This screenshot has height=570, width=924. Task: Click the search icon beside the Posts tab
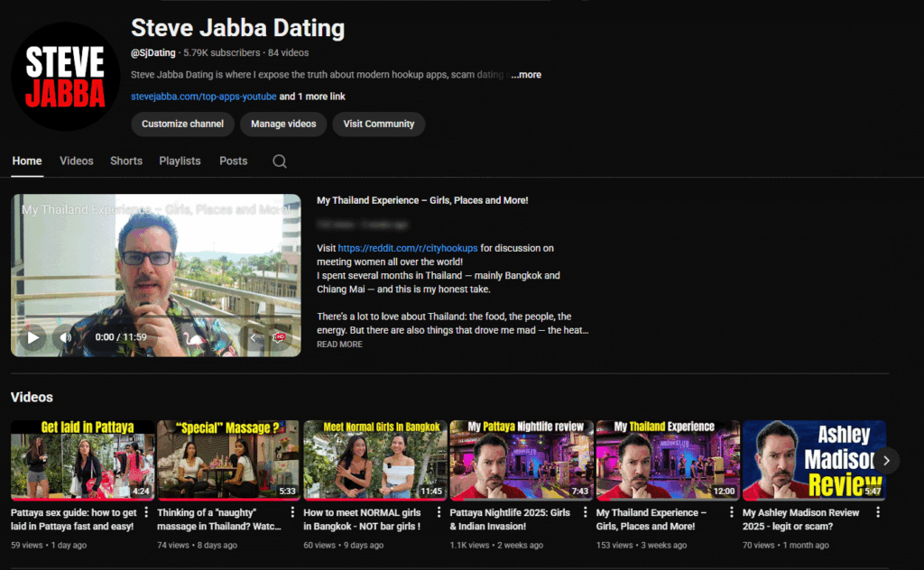pyautogui.click(x=279, y=161)
